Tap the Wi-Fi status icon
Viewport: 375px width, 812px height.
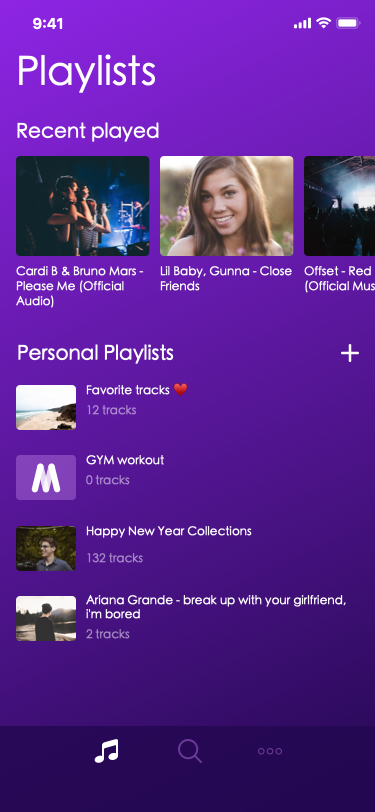(324, 23)
